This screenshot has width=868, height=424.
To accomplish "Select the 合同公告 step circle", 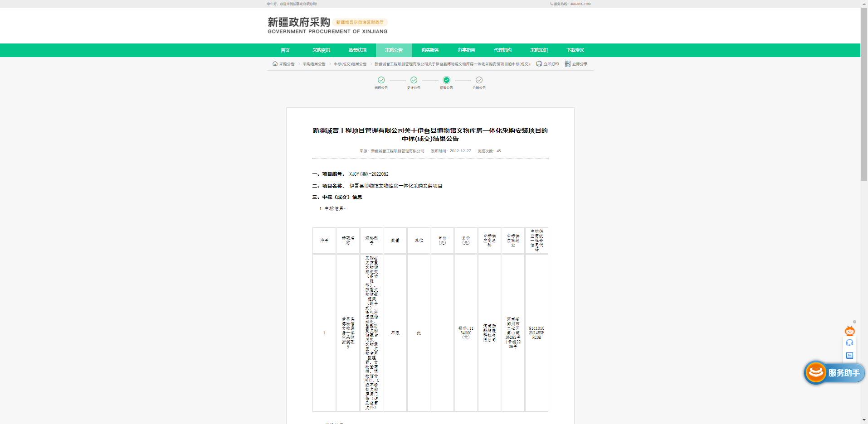I will click(x=479, y=80).
